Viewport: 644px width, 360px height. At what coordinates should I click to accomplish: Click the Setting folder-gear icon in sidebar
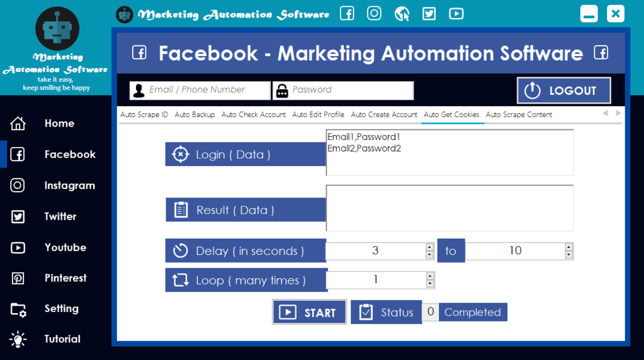[x=18, y=310]
